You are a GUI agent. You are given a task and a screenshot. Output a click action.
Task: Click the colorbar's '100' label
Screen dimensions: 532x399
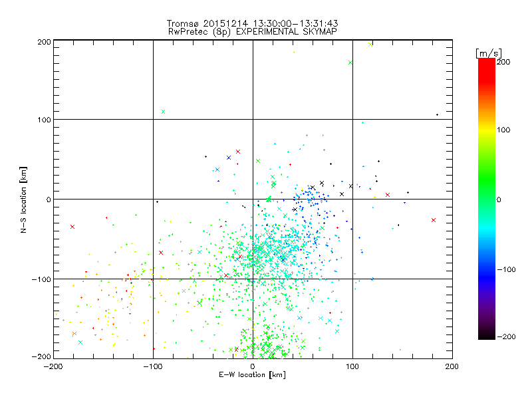[503, 130]
